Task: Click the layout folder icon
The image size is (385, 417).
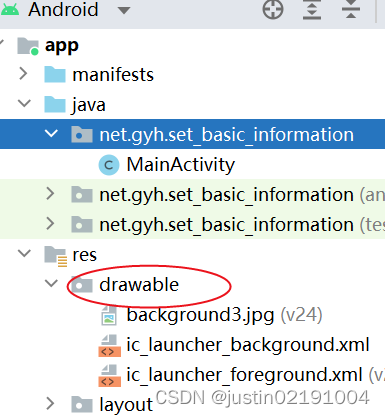Action: coord(82,404)
